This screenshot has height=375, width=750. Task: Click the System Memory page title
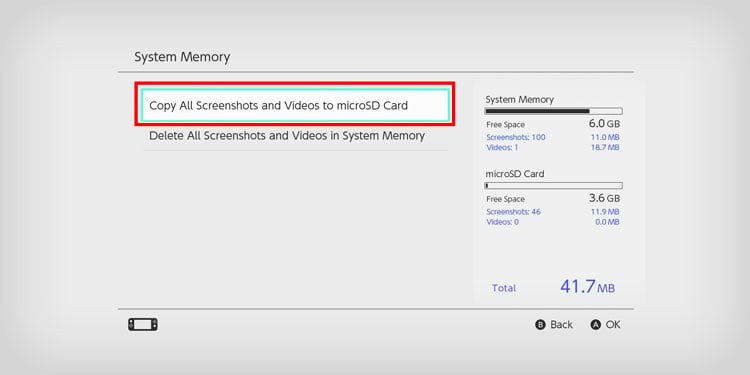point(182,57)
